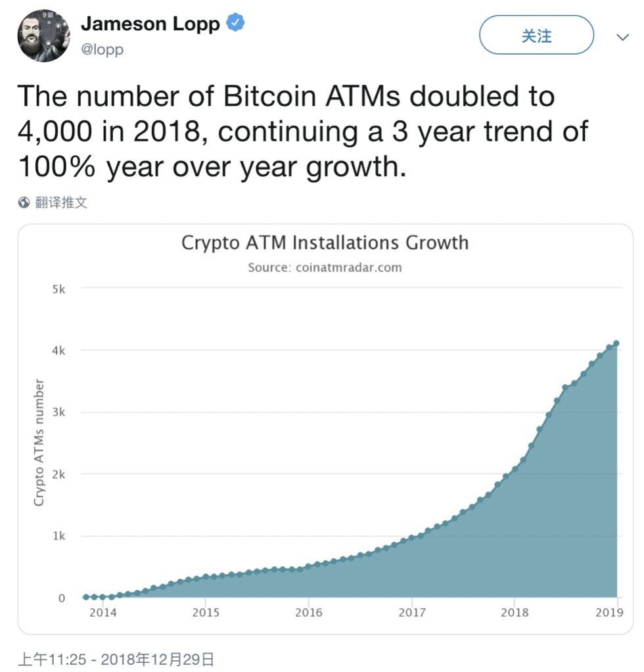Expand the tweet options chevron

(x=622, y=37)
